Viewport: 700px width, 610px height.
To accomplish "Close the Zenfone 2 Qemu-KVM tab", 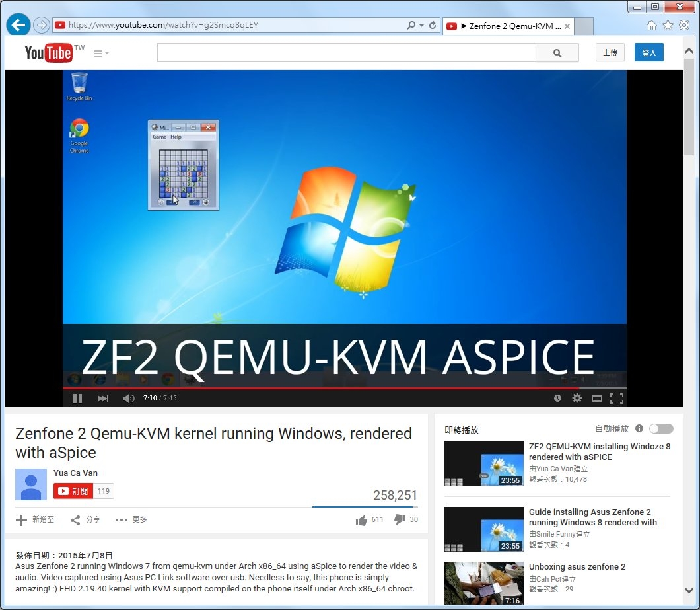I will click(567, 26).
